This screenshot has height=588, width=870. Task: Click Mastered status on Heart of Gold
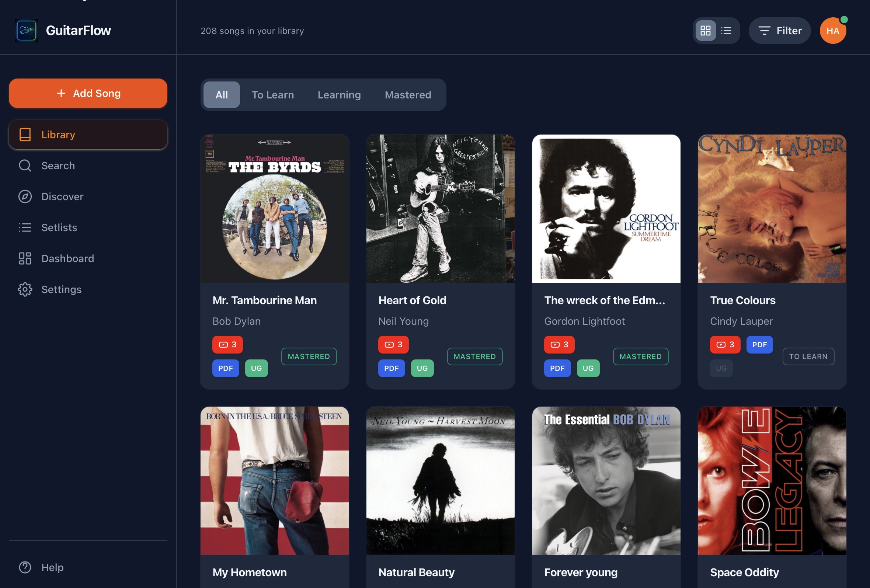(x=475, y=356)
